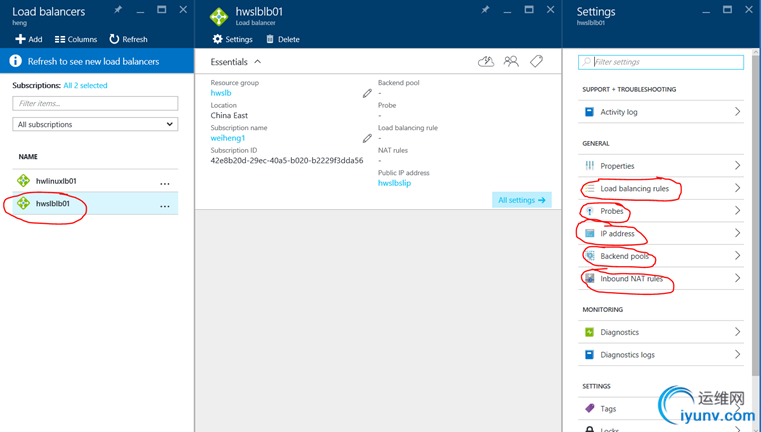
Task: Click the Inbound NAT rules icon
Action: point(589,279)
